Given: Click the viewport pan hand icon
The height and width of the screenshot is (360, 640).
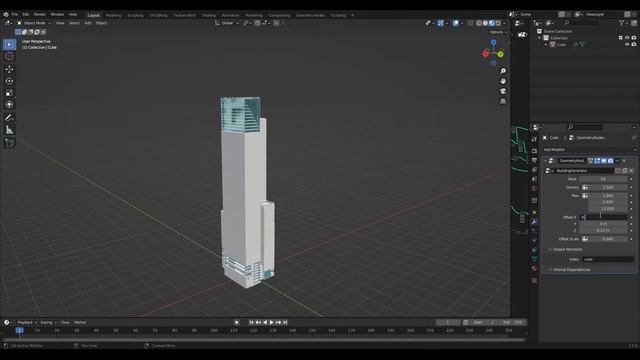Looking at the screenshot, I should 503,81.
